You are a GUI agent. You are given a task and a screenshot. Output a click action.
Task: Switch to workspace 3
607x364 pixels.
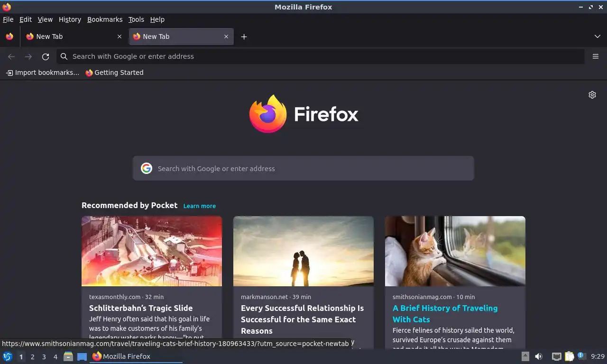(x=44, y=357)
